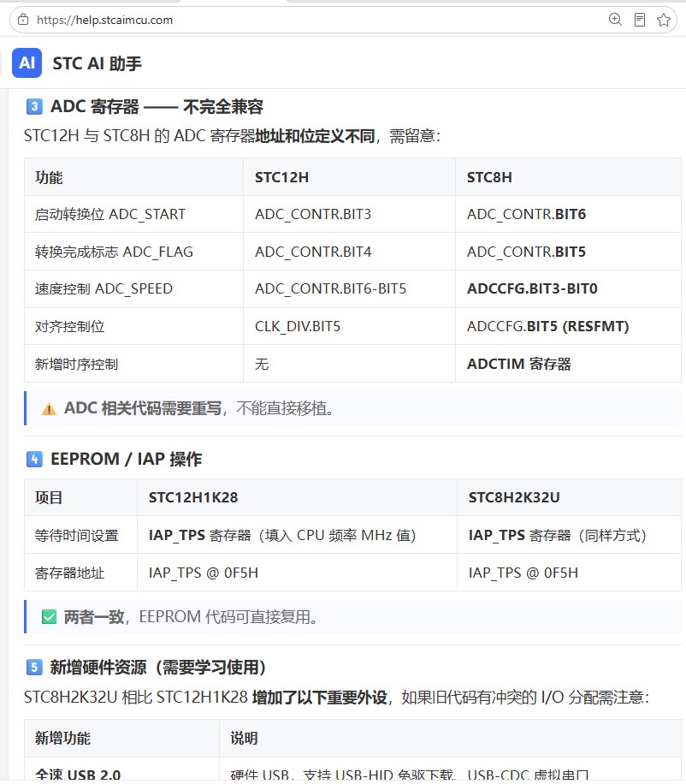Image resolution: width=686 pixels, height=784 pixels.
Task: Click cell ADC_CONTR.BIT6-BIT5
Action: pos(349,289)
